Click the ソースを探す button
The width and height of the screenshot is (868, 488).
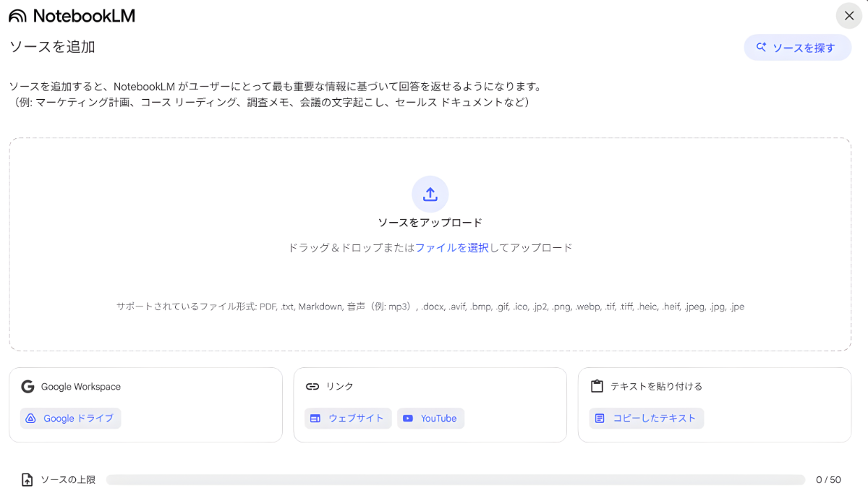(x=797, y=48)
